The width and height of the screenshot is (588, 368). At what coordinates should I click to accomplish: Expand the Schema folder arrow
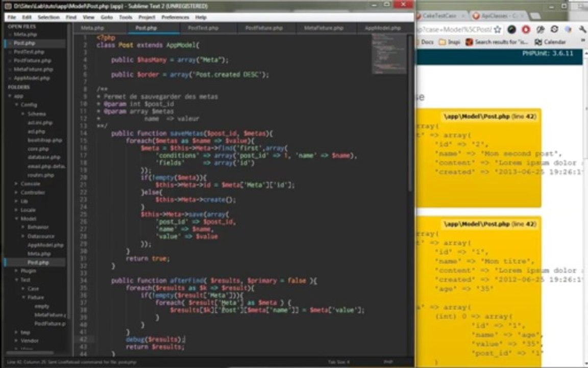click(x=23, y=114)
